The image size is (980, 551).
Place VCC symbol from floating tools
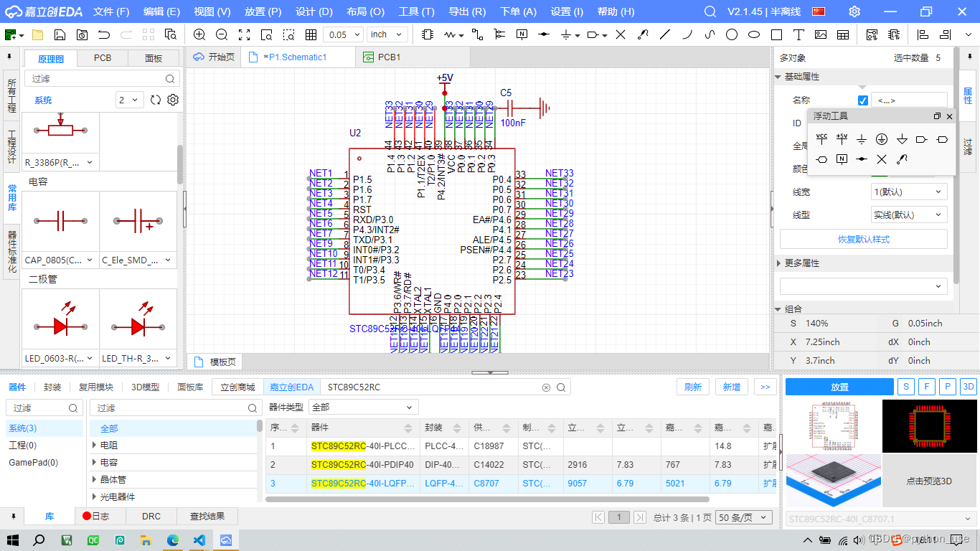coord(822,138)
